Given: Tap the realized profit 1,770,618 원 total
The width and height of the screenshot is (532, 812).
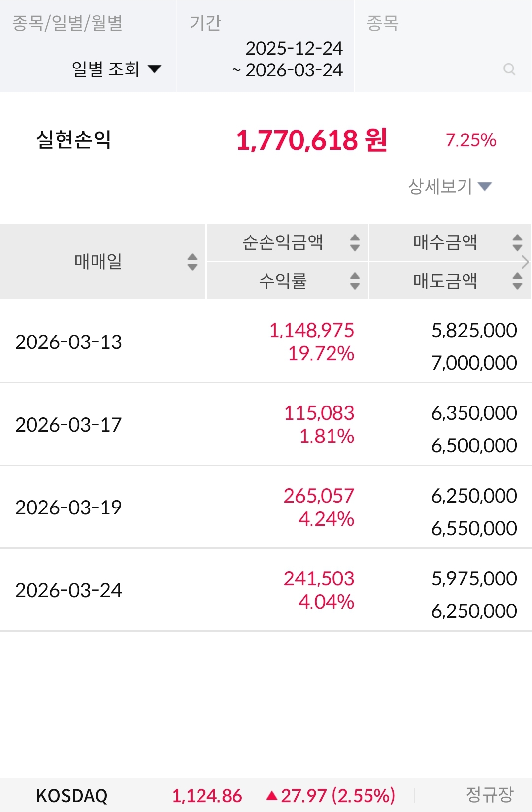Looking at the screenshot, I should coord(312,140).
